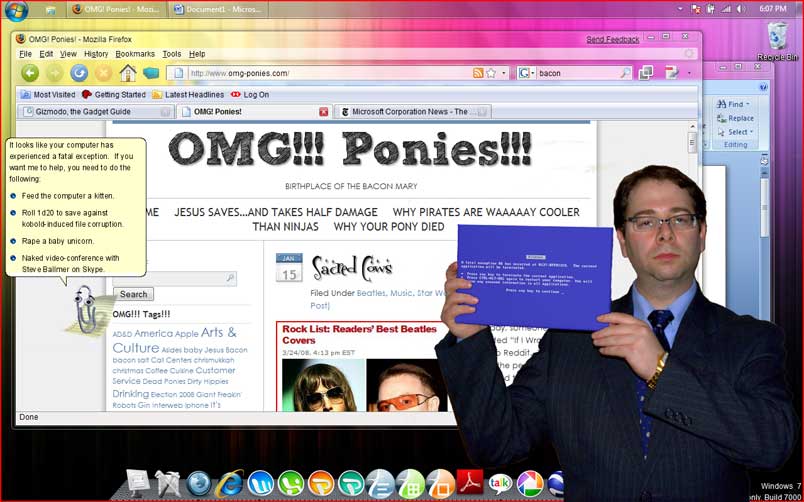The width and height of the screenshot is (804, 502).
Task: Open the File menu
Action: pyautogui.click(x=25, y=54)
